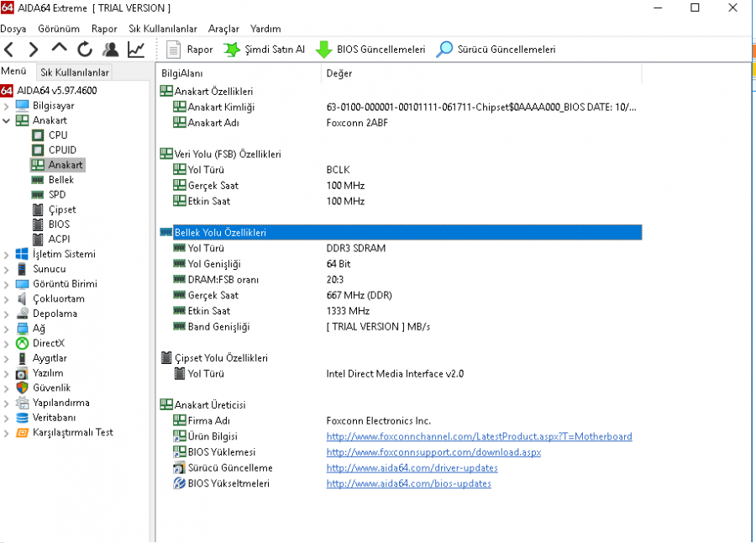
Task: Click the Foxconn 2ABF value
Action: click(357, 123)
